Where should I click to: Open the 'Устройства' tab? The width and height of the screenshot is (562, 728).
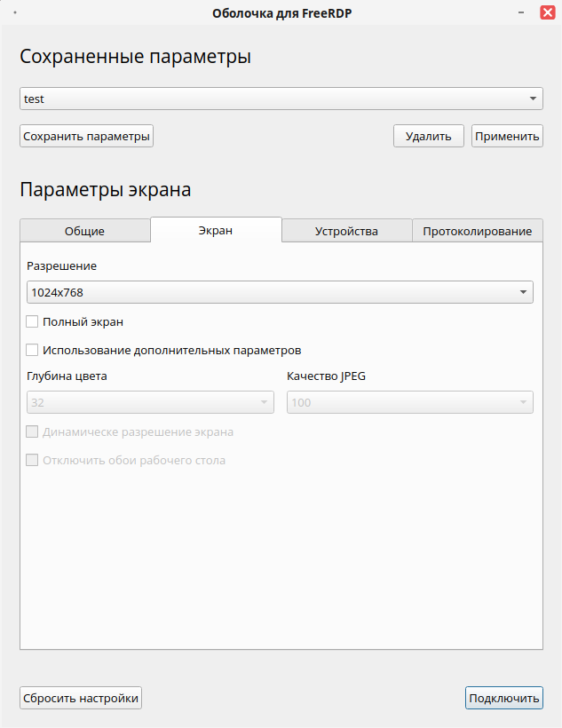pyautogui.click(x=346, y=231)
